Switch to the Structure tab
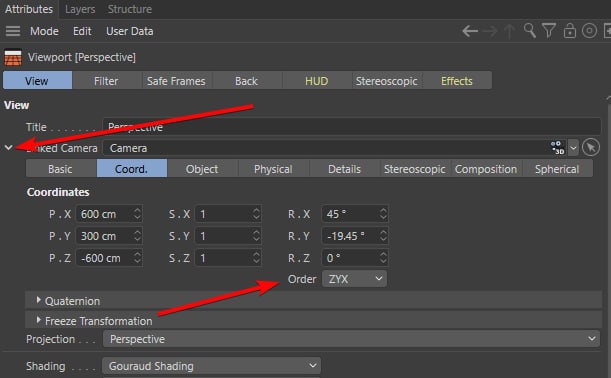 130,9
